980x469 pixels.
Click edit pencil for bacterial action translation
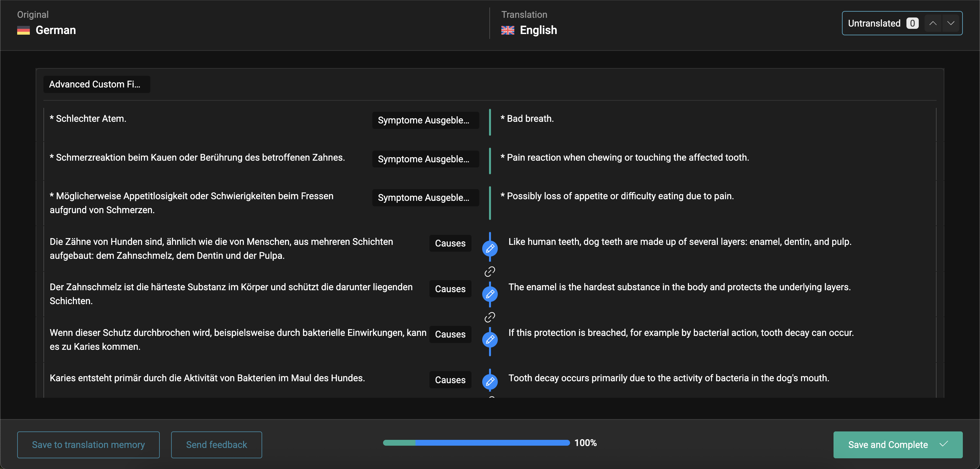pos(490,339)
